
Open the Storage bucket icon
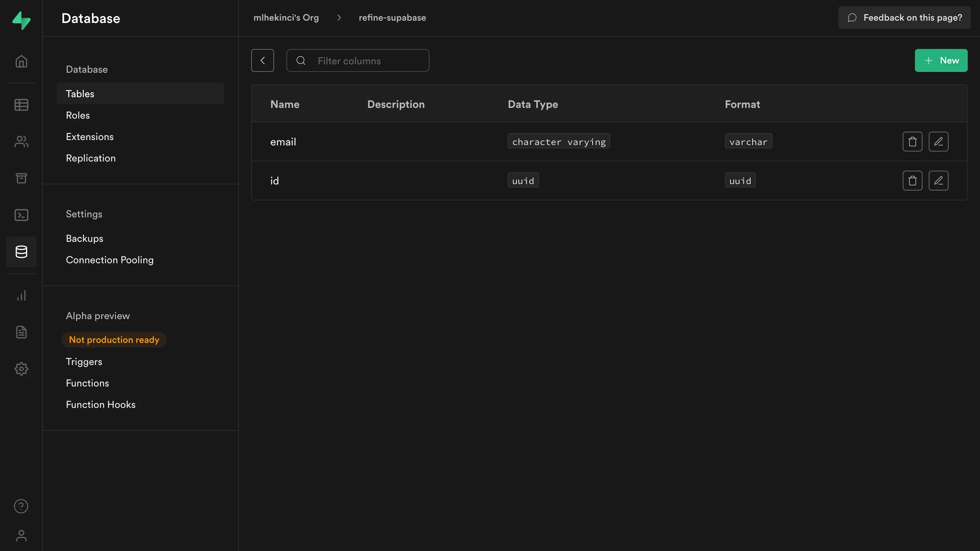click(x=21, y=178)
